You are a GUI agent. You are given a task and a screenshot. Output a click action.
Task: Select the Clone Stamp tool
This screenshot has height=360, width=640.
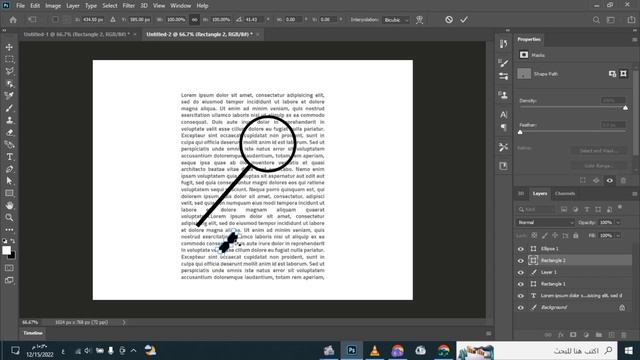pyautogui.click(x=9, y=120)
